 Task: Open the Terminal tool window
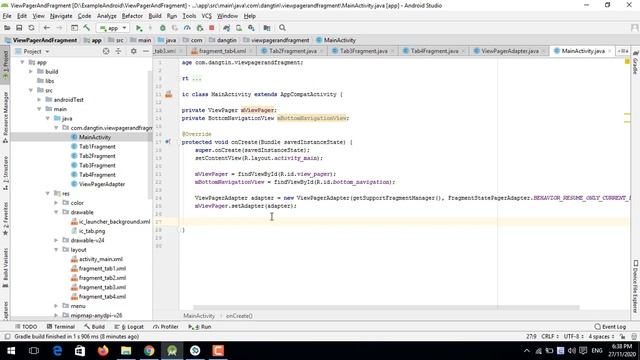pos(61,327)
